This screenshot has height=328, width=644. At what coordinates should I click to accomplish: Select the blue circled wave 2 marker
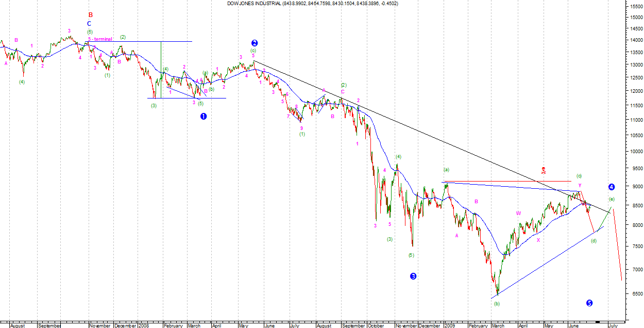pyautogui.click(x=255, y=43)
